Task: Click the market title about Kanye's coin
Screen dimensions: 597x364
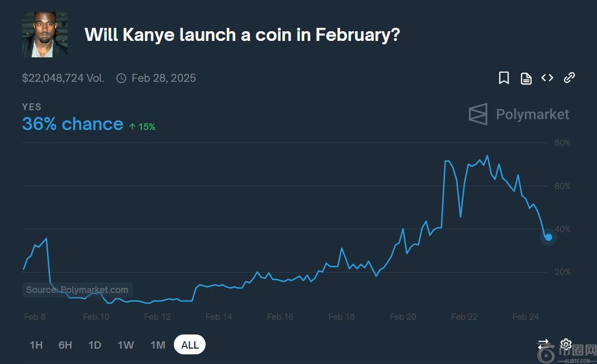Action: [242, 35]
